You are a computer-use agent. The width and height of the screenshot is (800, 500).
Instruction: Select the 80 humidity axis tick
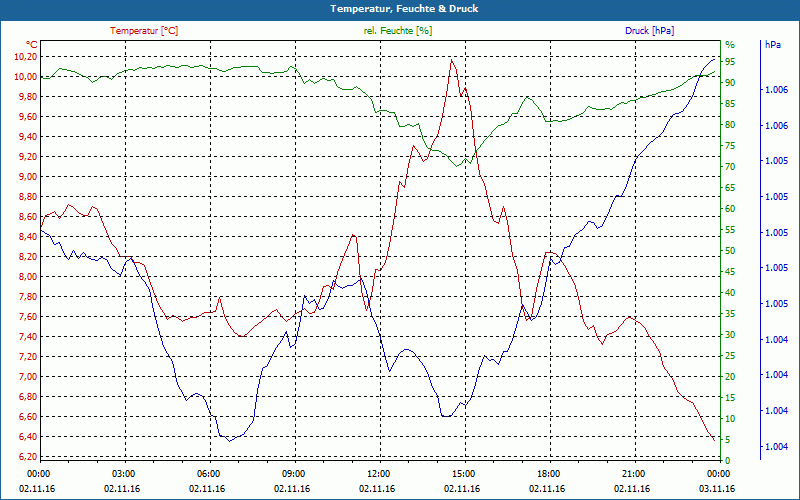coord(730,125)
